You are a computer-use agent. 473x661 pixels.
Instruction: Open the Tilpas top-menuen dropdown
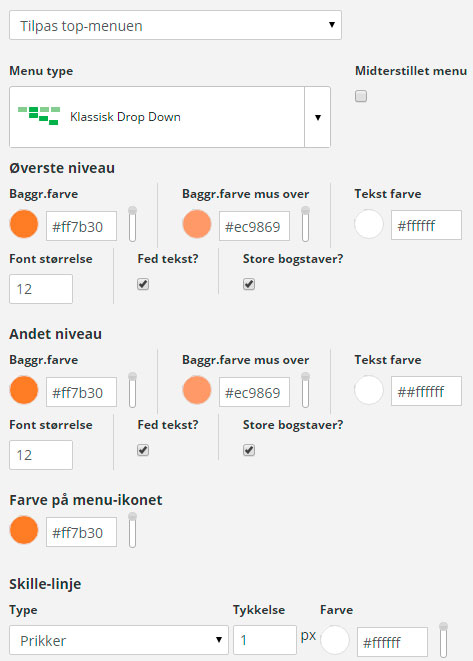tap(175, 25)
